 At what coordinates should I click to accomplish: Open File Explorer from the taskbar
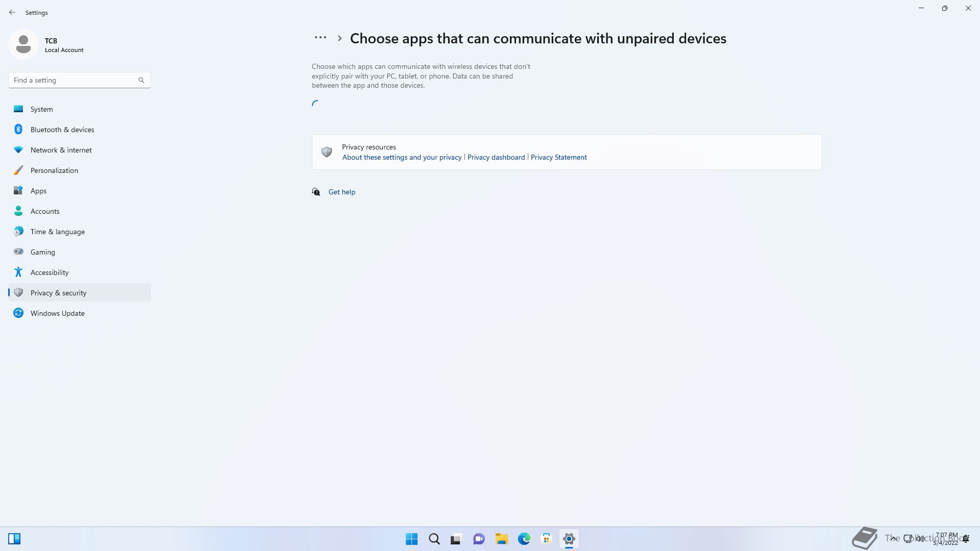click(502, 539)
